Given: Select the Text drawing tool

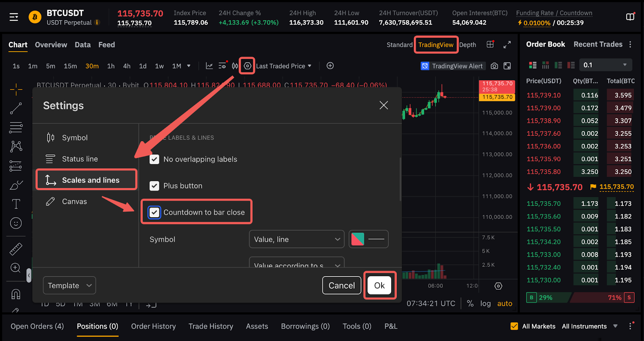Looking at the screenshot, I should click(x=16, y=204).
